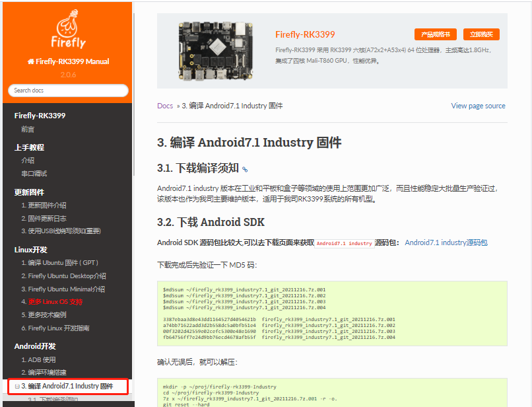Image resolution: width=532 pixels, height=407 pixels.
Task: Click the 更新固件 section caption
Action: click(x=29, y=192)
